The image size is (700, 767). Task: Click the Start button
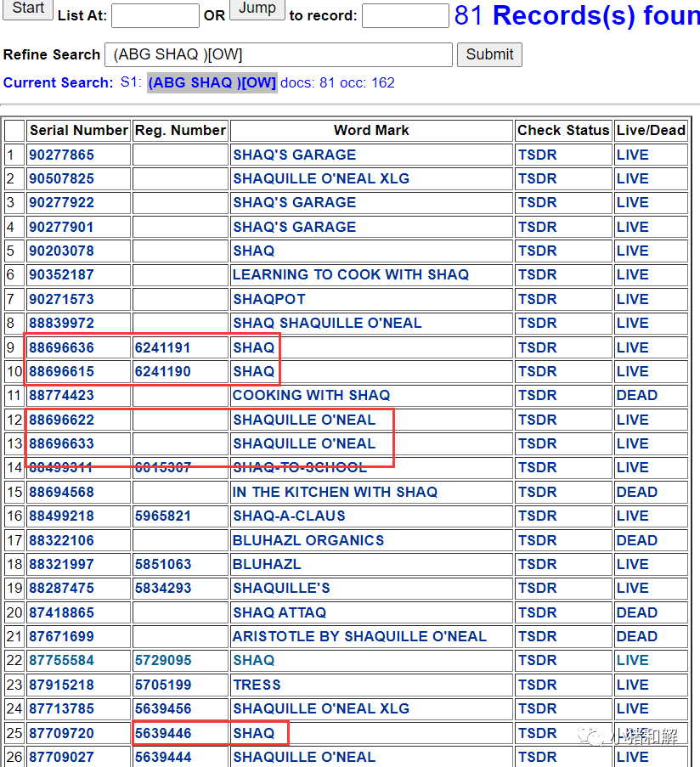28,8
